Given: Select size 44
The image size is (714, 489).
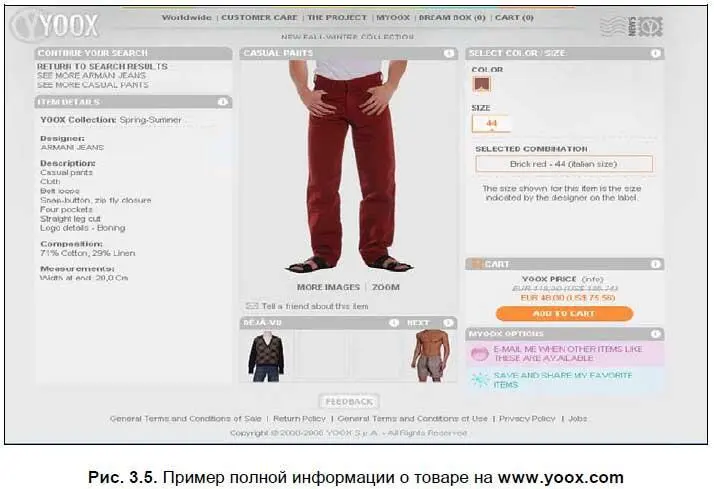Looking at the screenshot, I should click(491, 123).
